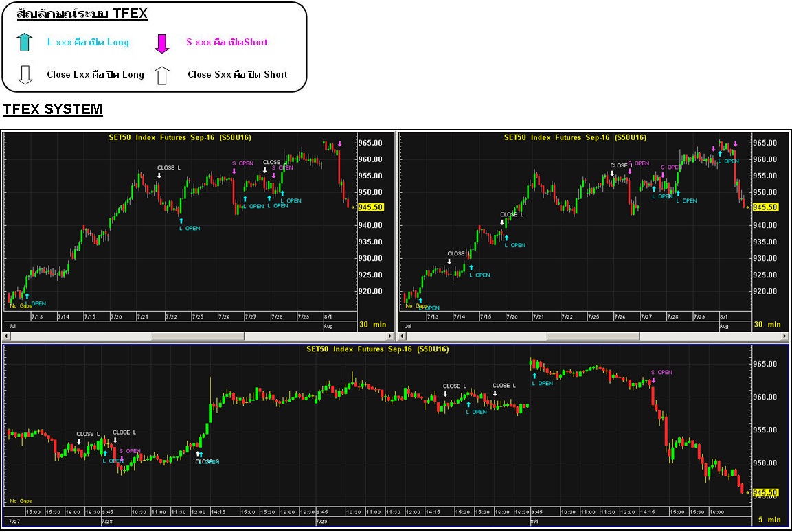The height and width of the screenshot is (532, 792).
Task: Click yellow 945.50 price tag on left chart
Action: coord(371,207)
